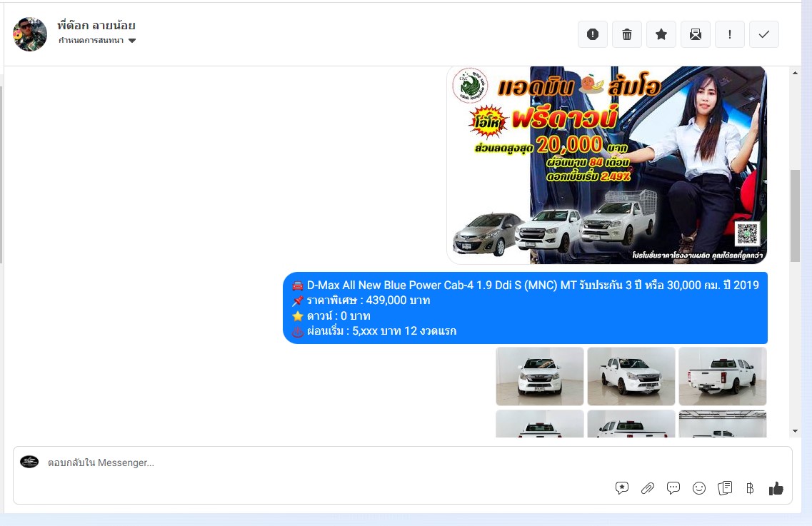This screenshot has width=812, height=526.
Task: Open front view white pickup photo
Action: coord(540,376)
